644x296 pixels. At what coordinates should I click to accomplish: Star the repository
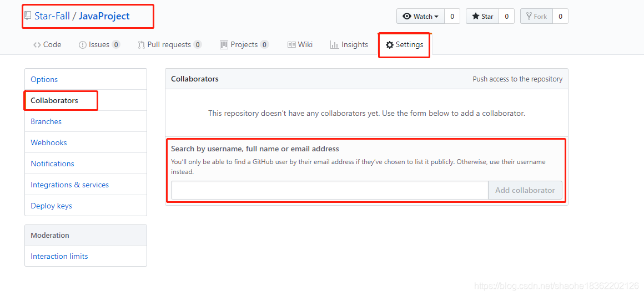482,17
